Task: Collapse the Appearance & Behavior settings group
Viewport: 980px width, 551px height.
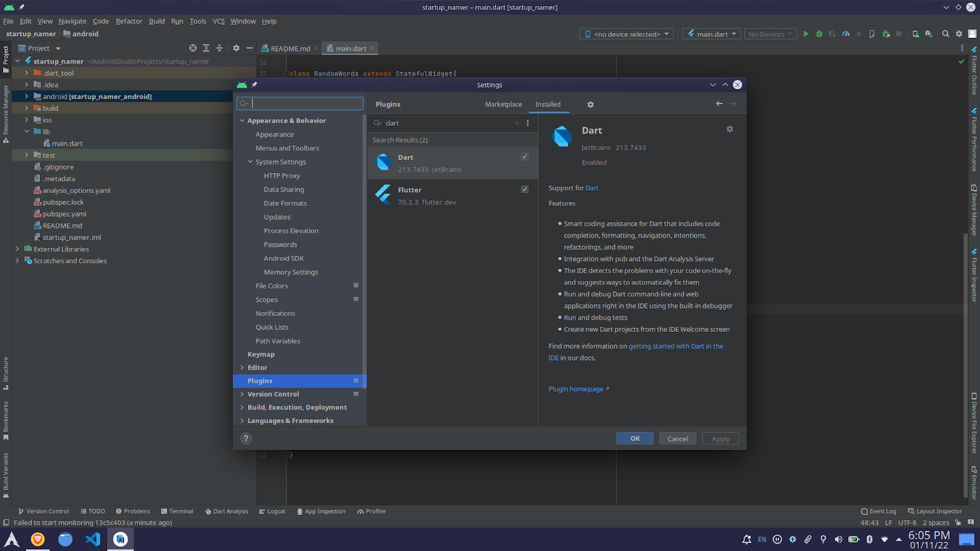Action: pyautogui.click(x=243, y=121)
